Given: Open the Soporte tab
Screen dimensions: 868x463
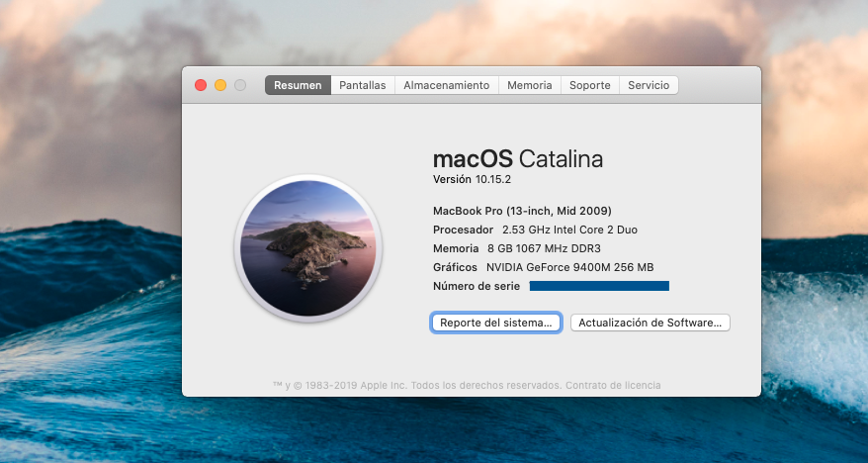Looking at the screenshot, I should 590,85.
